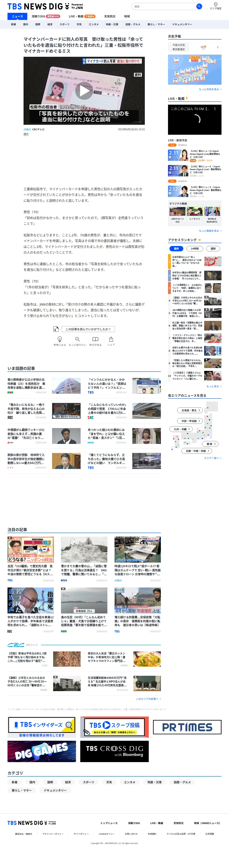Screen dimensions: 229x868
Task: Open the 地震・災害 category pill in footer
Action: 154,782
